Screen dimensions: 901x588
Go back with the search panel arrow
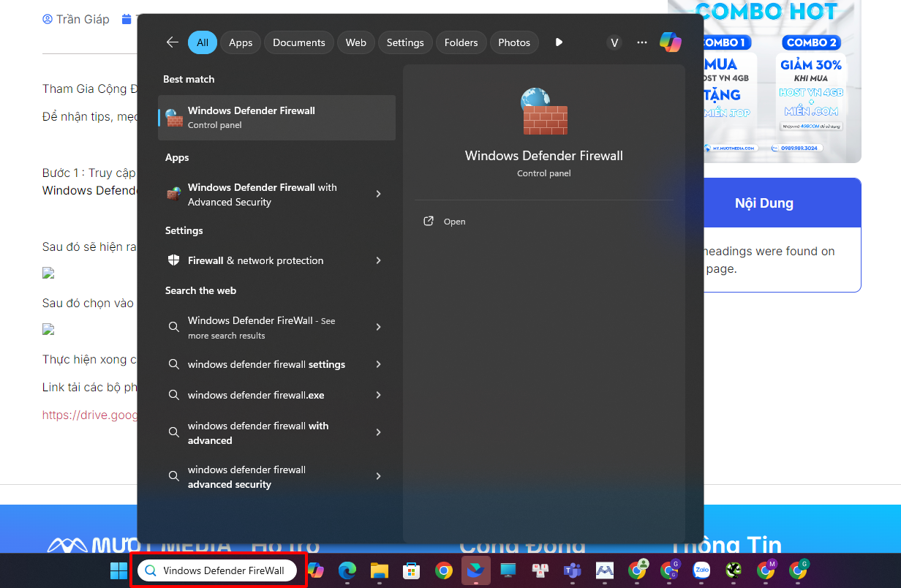tap(173, 42)
